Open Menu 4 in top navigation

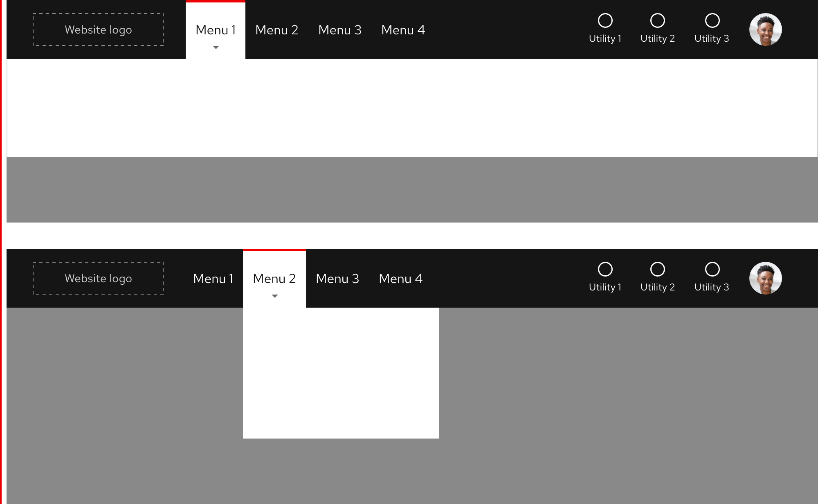click(403, 30)
